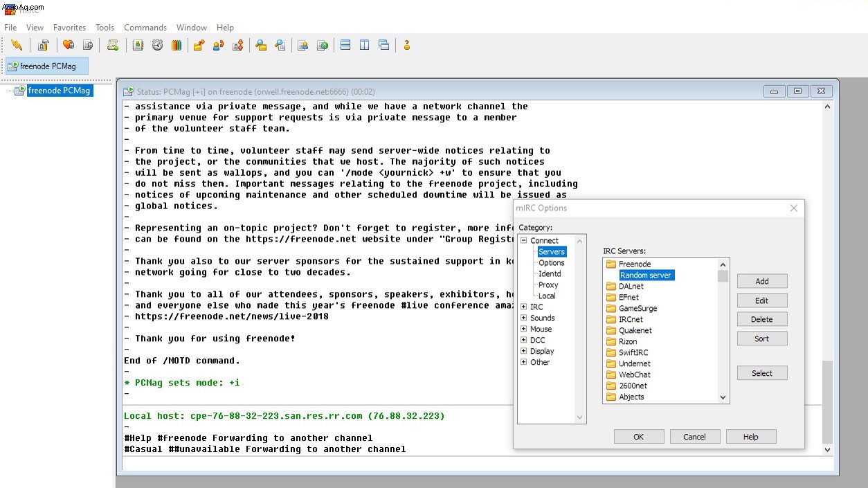The image size is (868, 488).
Task: Open the DCC Options toolbar icon
Action: [x=237, y=46]
